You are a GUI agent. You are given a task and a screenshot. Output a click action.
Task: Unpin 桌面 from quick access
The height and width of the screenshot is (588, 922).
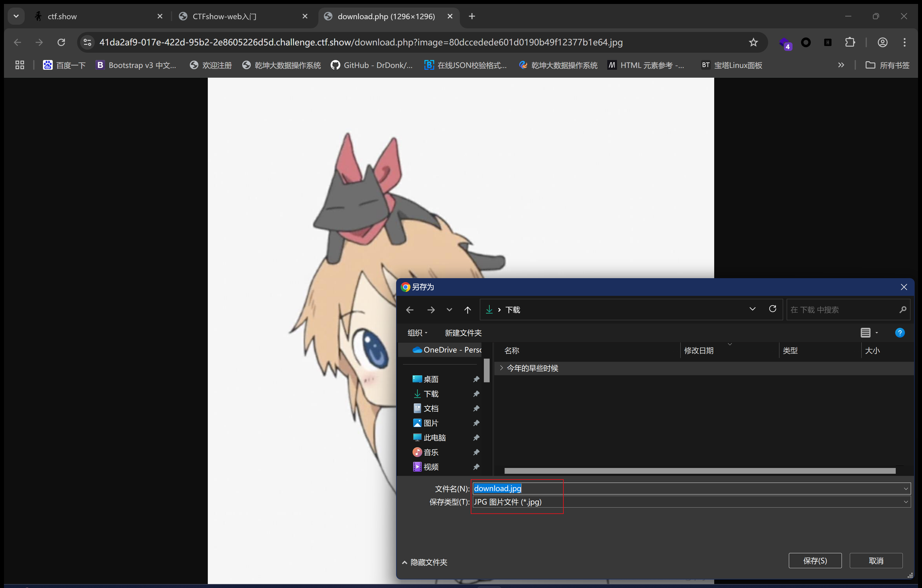coord(476,379)
